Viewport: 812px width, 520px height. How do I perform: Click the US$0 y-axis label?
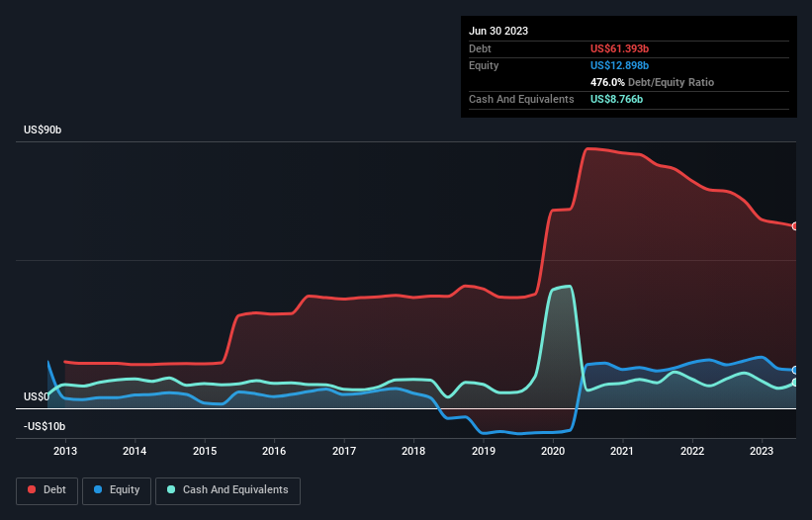[x=37, y=396]
